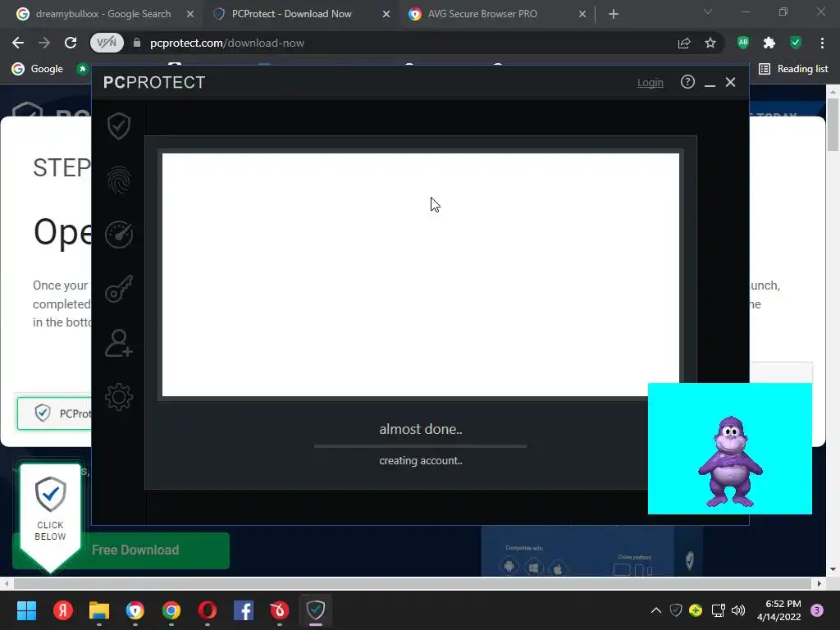Expand the tab search dropdown chevron
Viewport: 840px width, 630px height.
tap(708, 11)
